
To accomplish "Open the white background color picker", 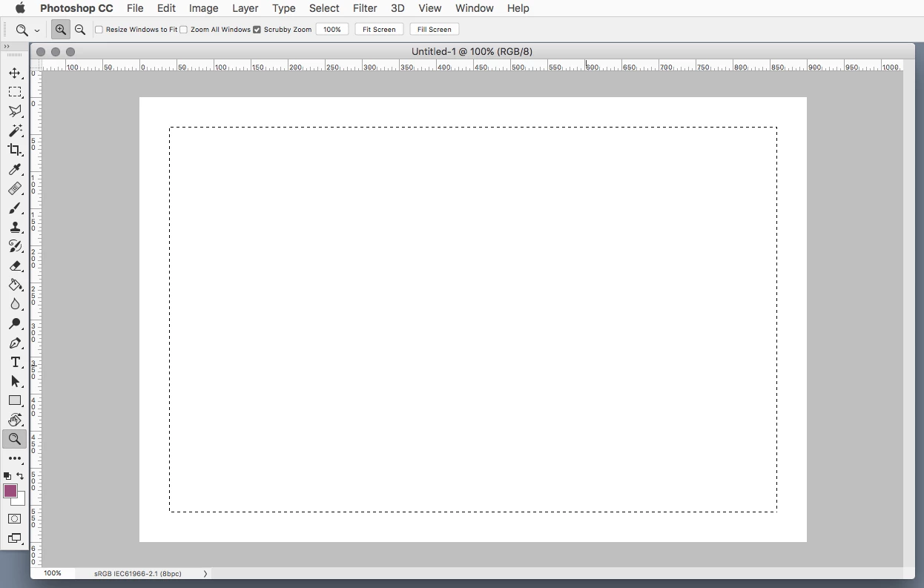I will tap(21, 501).
